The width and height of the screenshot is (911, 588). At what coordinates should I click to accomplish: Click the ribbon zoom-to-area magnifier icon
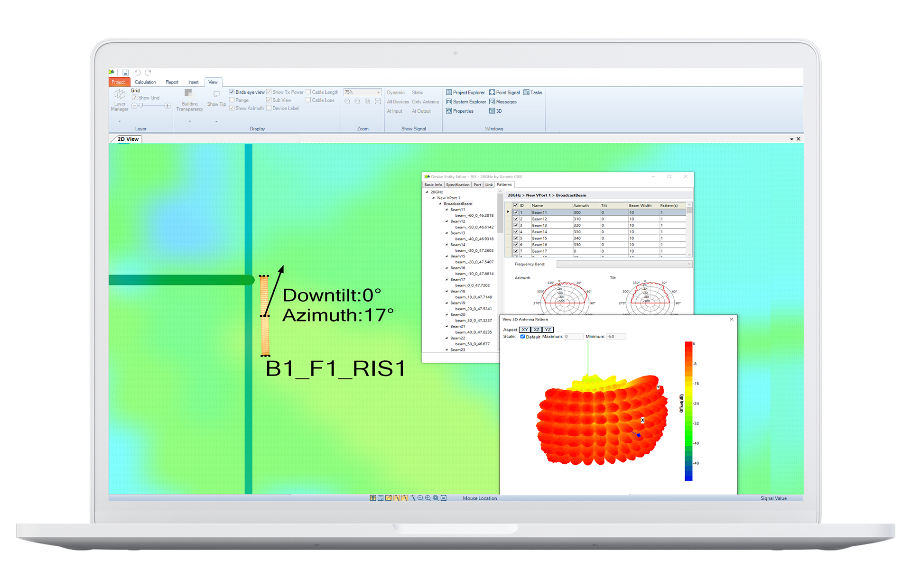pos(368,101)
